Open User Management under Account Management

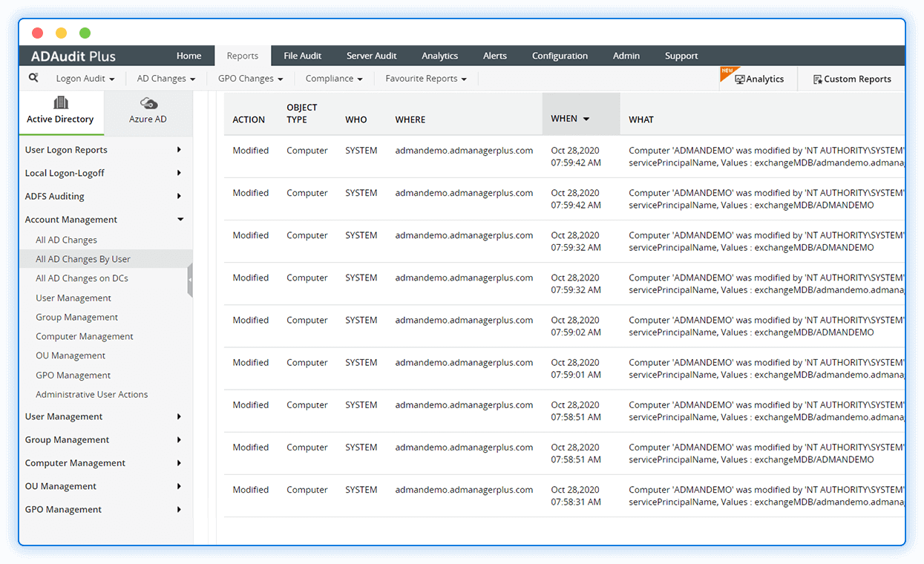[x=73, y=298]
